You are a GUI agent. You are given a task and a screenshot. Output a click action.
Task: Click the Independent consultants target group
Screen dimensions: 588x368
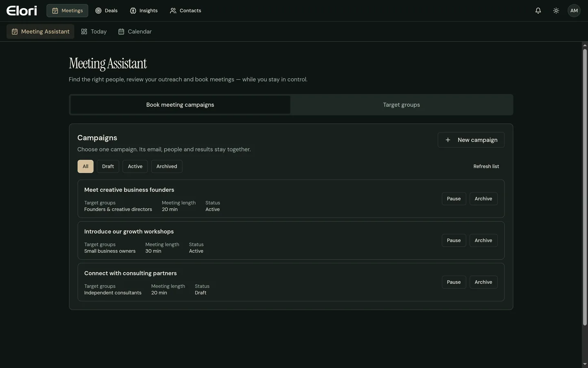click(x=113, y=293)
